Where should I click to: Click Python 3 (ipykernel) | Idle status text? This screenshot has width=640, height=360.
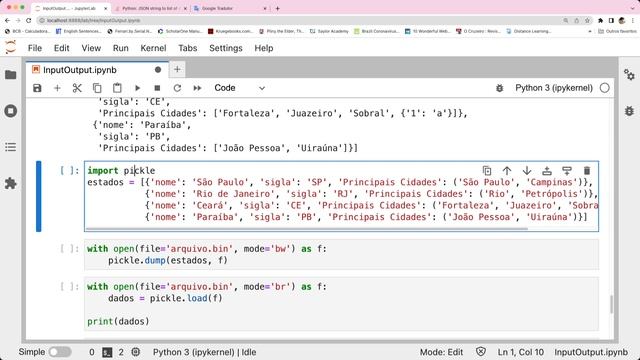click(204, 352)
